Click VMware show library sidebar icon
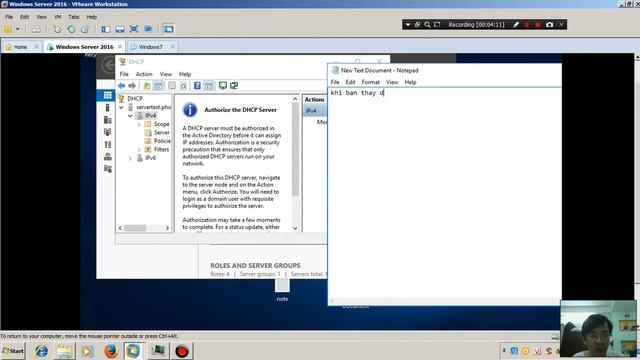640x360 pixels. [106, 29]
